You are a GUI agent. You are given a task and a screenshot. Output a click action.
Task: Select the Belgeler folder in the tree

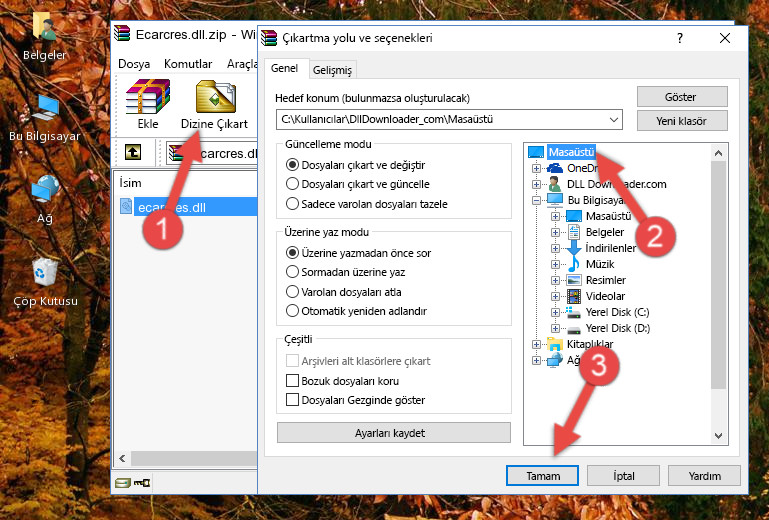(x=605, y=232)
